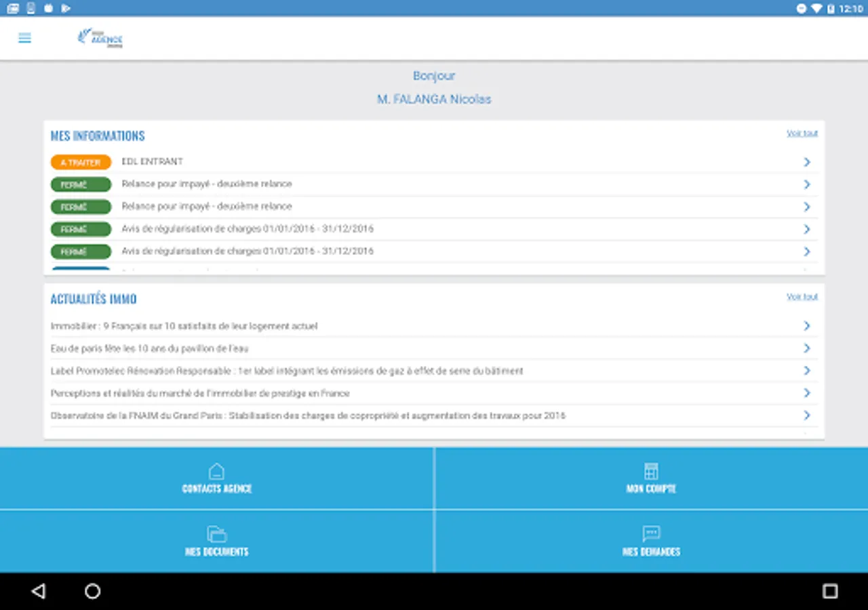Read 'Eau de paris fête les 10 ans' headline
Image resolution: width=868 pixels, height=610 pixels.
149,348
